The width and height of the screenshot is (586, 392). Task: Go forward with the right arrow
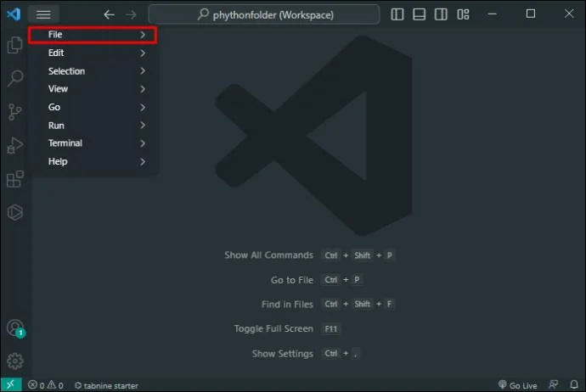[x=131, y=14]
